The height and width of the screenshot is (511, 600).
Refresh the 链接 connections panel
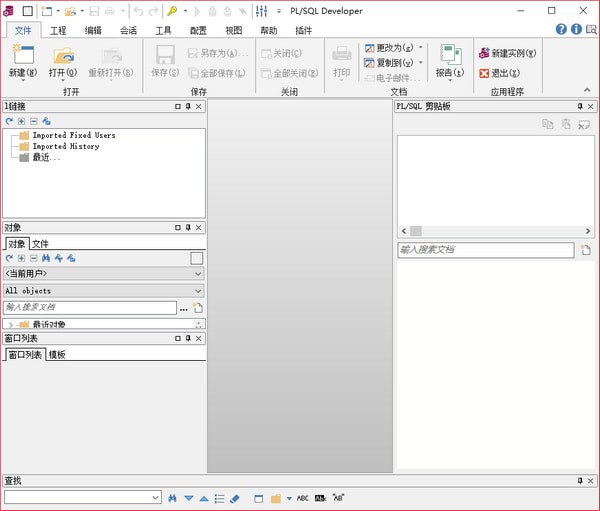click(9, 120)
